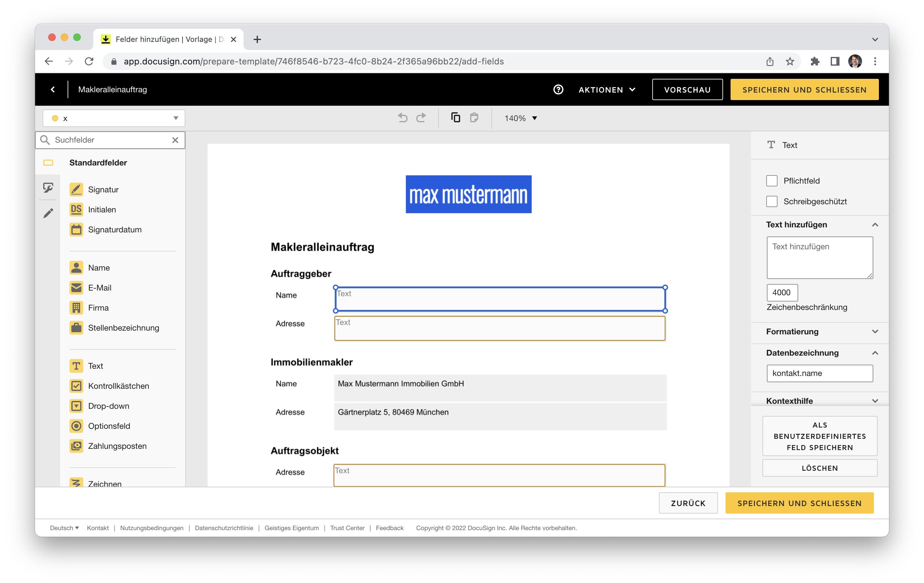Screen dimensions: 924x583
Task: Click the undo arrow icon
Action: [x=403, y=118]
